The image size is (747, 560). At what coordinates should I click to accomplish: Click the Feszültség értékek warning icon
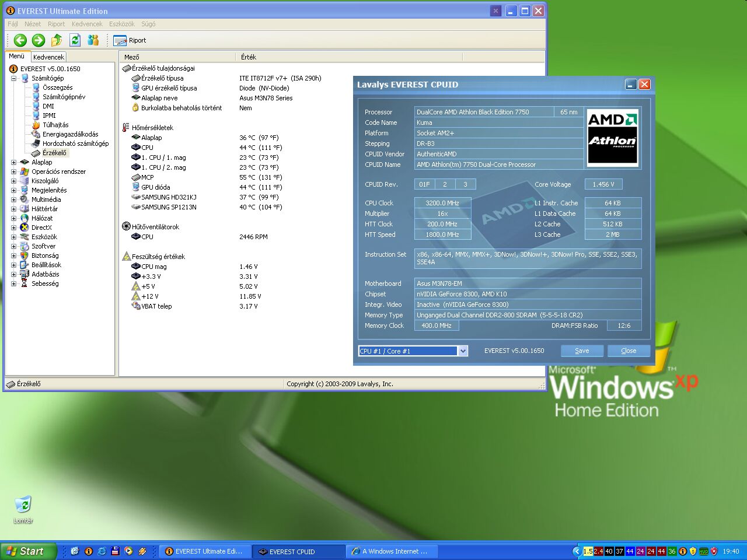[126, 257]
